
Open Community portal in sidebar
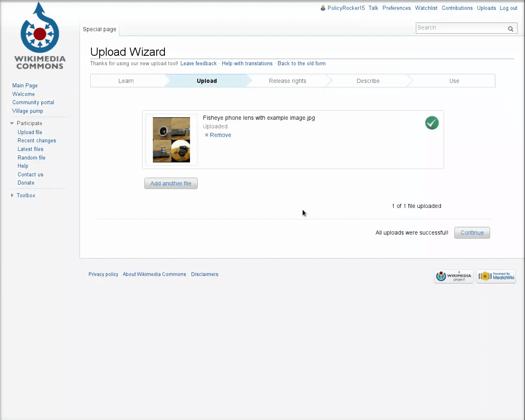(x=33, y=103)
